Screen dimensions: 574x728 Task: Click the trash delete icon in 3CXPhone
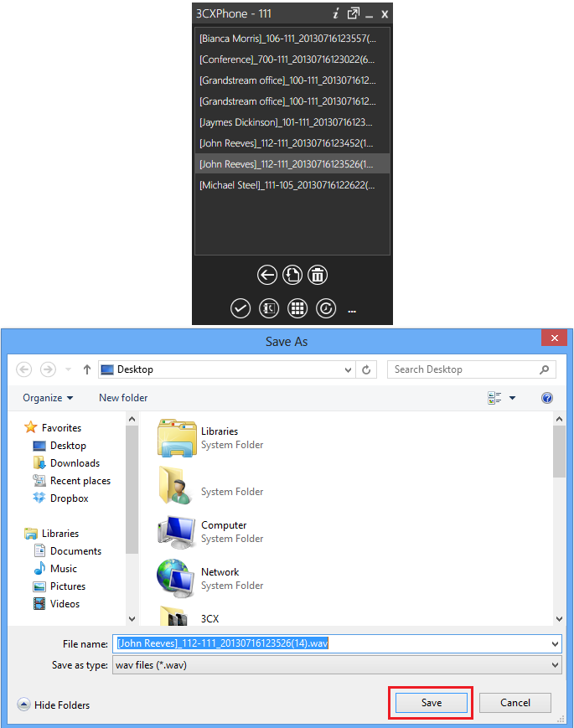point(318,276)
